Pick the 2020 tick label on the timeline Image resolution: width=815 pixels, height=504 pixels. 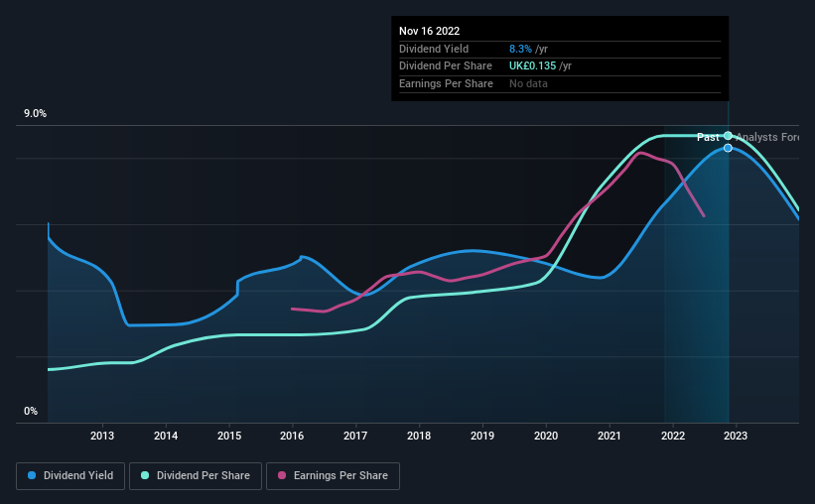(546, 436)
